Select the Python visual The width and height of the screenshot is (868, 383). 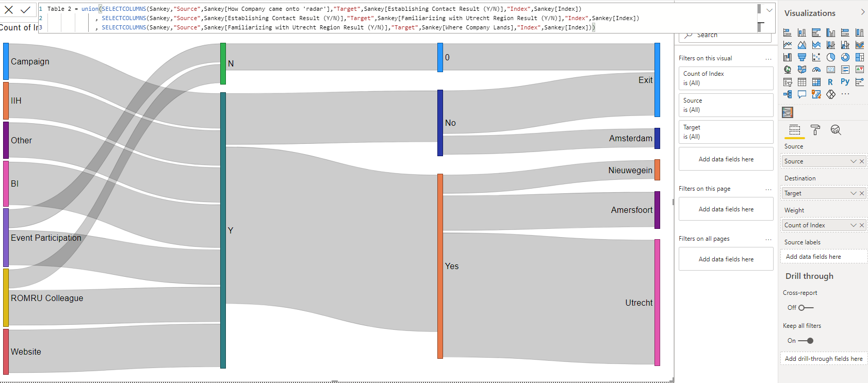pyautogui.click(x=845, y=82)
